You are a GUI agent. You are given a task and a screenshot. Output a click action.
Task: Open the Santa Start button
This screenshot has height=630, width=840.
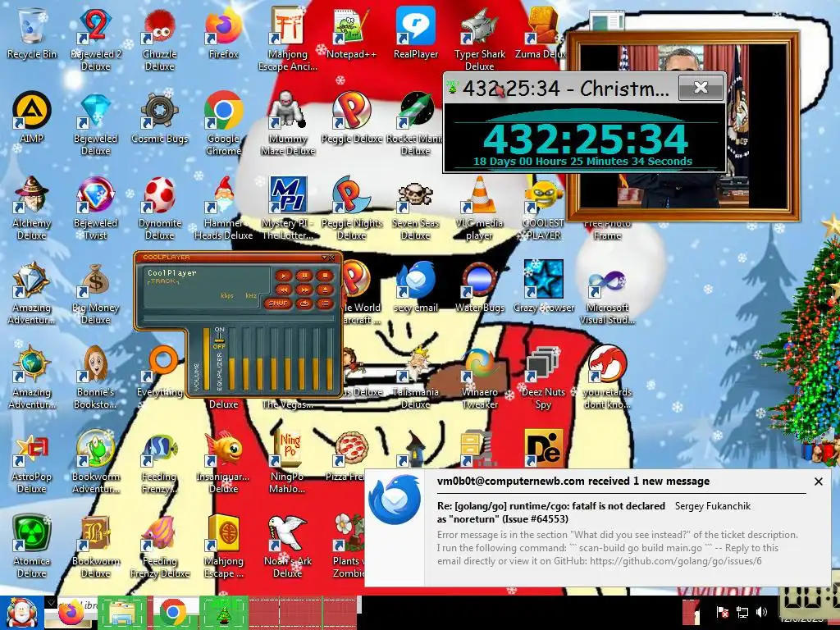coord(22,613)
